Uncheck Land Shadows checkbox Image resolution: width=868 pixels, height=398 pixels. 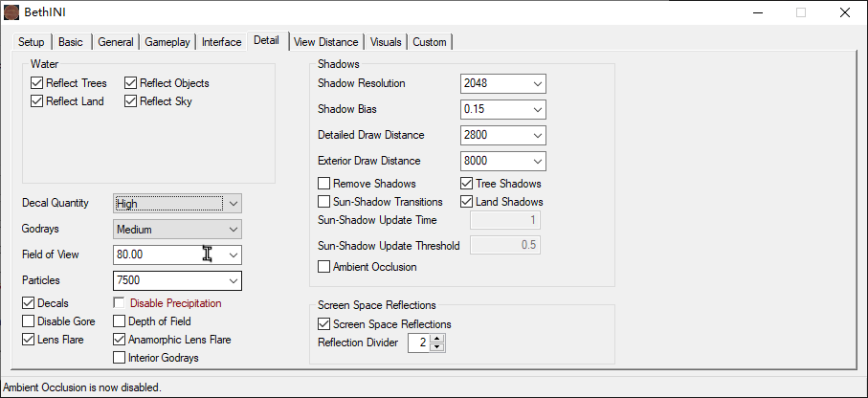point(466,202)
